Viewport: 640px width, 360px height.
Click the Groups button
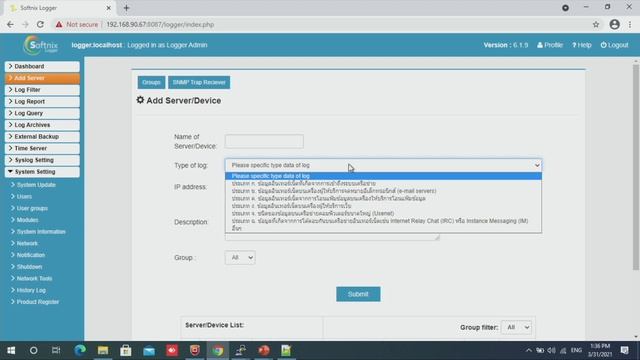click(x=151, y=82)
